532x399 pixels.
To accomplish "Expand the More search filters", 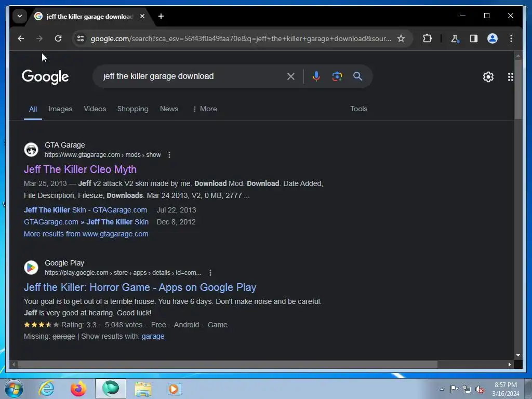I will tap(205, 109).
